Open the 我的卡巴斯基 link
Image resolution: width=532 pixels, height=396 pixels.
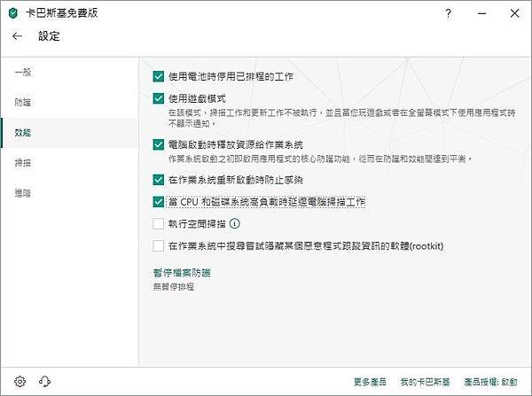(x=425, y=382)
